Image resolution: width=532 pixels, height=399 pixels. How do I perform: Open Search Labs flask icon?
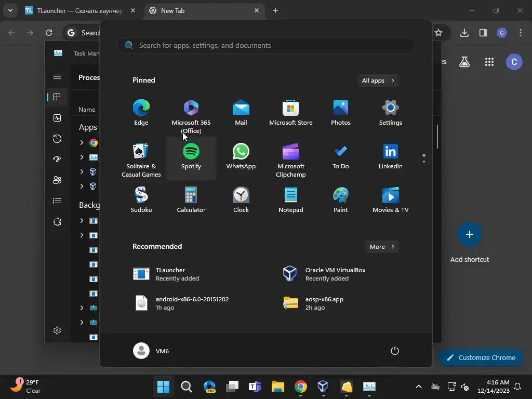tap(464, 62)
